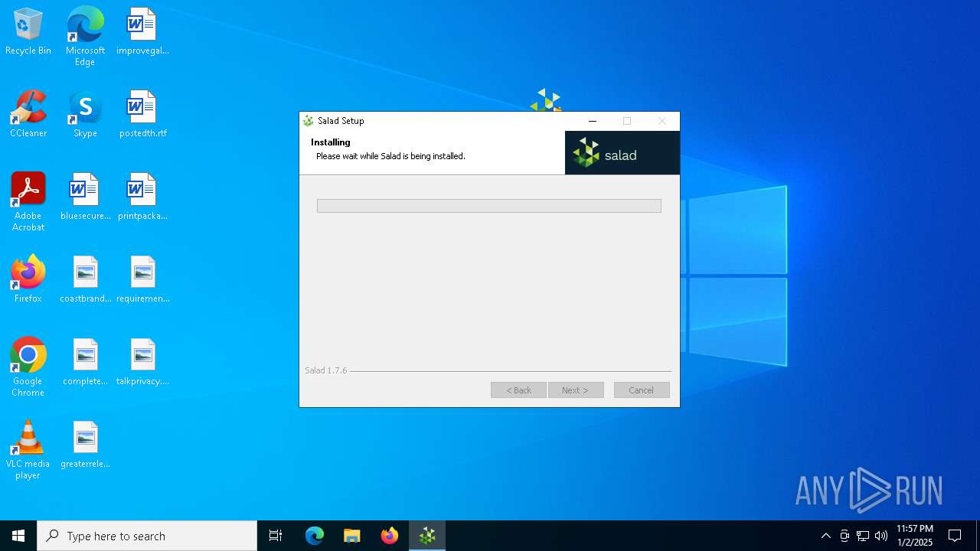Screen dimensions: 980x551
Task: Select the Adobe Acrobat desktop shortcut
Action: click(x=28, y=202)
